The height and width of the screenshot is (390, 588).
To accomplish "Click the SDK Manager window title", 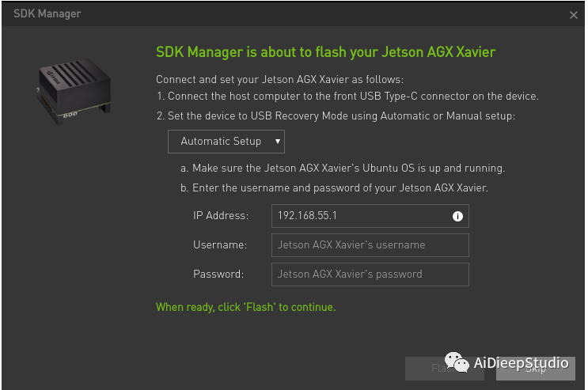I will pos(47,14).
